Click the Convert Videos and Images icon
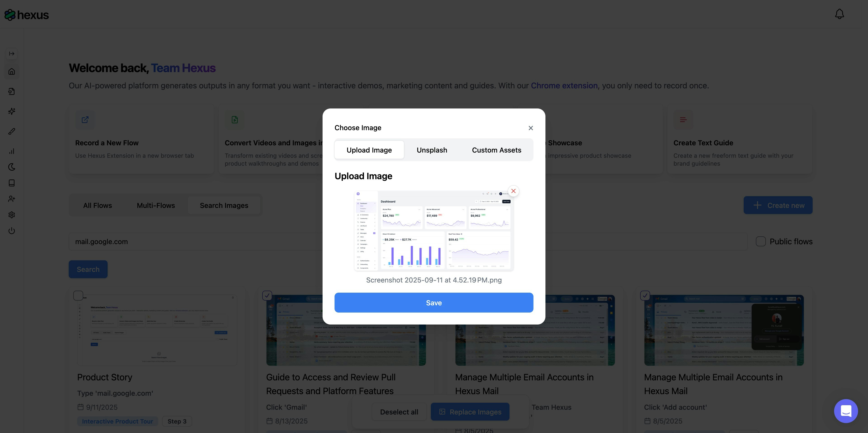This screenshot has height=433, width=868. click(x=235, y=120)
